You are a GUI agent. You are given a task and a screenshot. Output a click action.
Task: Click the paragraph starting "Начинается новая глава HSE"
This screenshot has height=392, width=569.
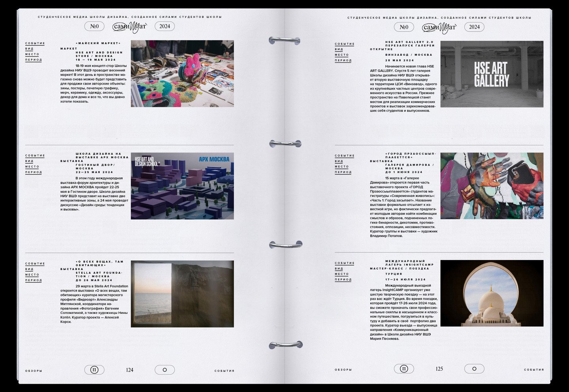(403, 89)
